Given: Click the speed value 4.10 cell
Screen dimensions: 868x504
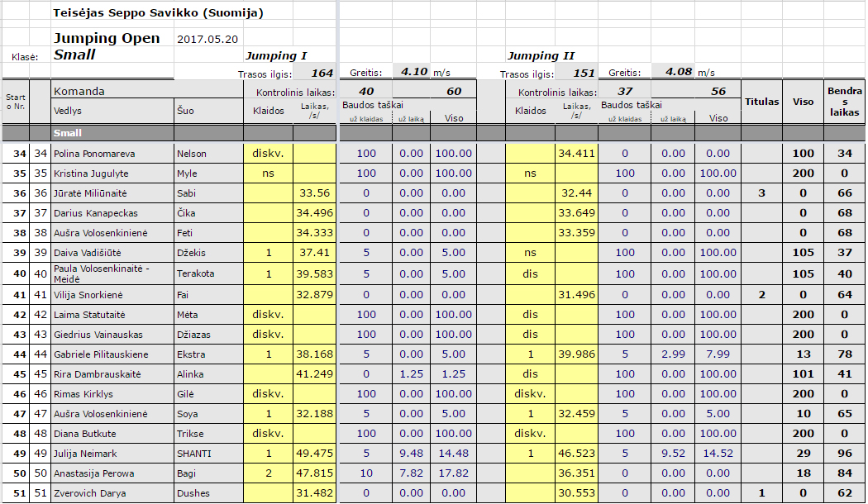Looking at the screenshot, I should [413, 72].
